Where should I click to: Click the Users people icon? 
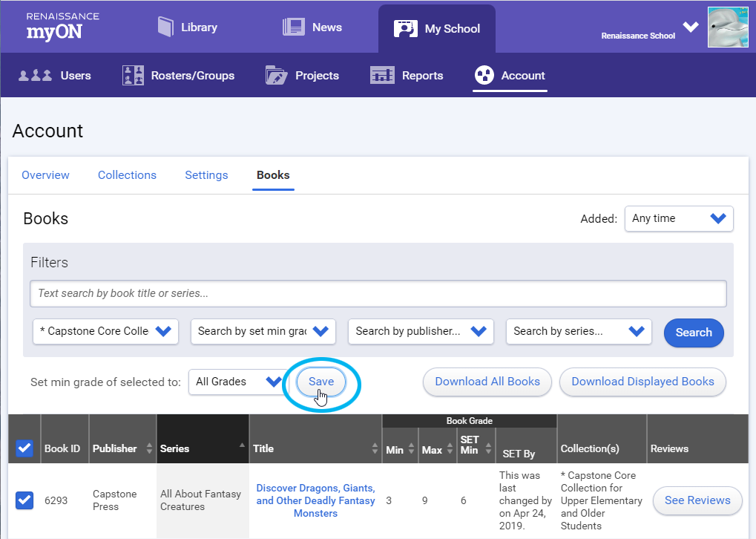pyautogui.click(x=35, y=75)
